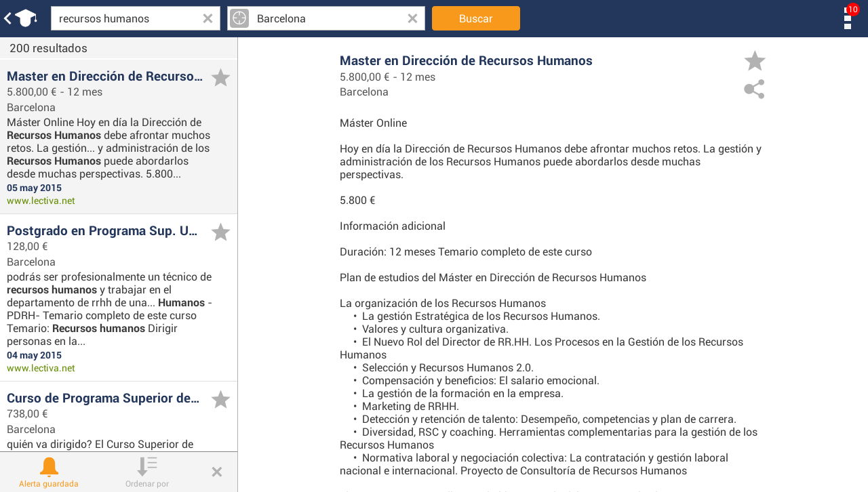Click the 'Duración: 12 meses' line
This screenshot has height=492, width=868.
(466, 251)
